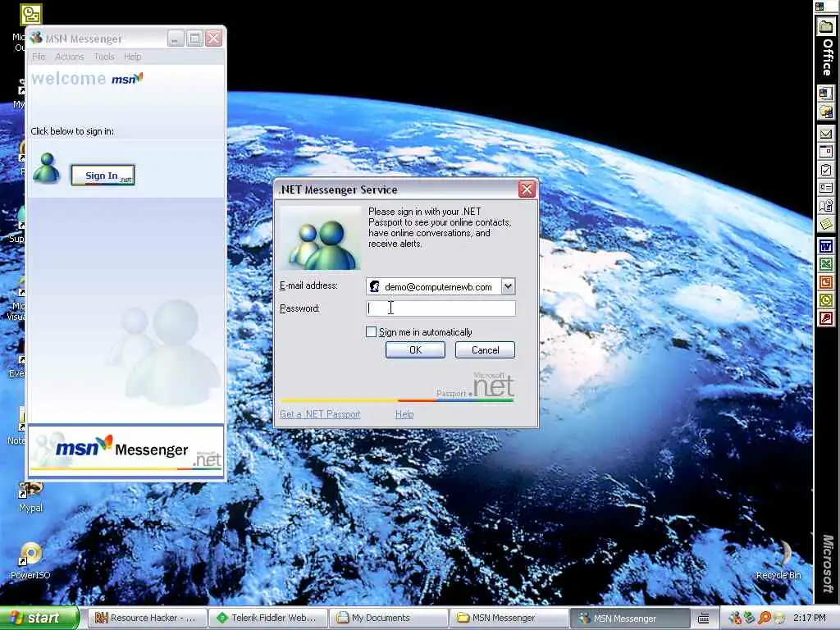Click the MSN Messenger .net banner
840x630 pixels.
tap(126, 450)
